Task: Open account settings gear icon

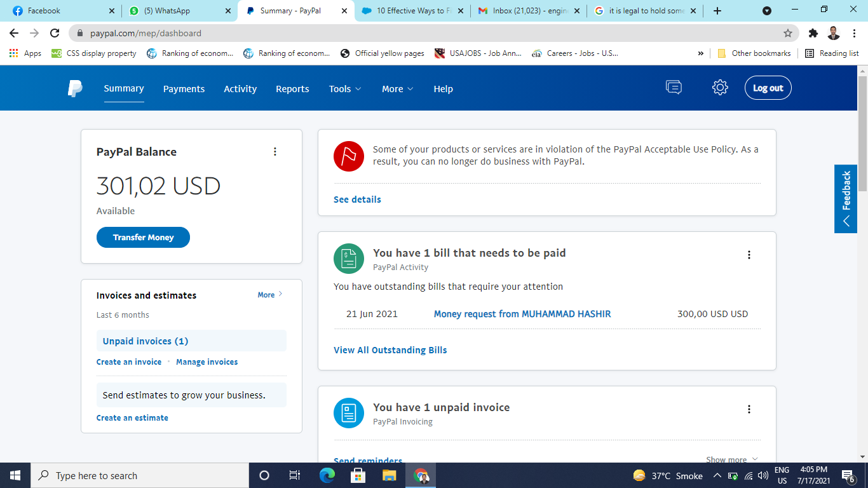Action: 720,88
